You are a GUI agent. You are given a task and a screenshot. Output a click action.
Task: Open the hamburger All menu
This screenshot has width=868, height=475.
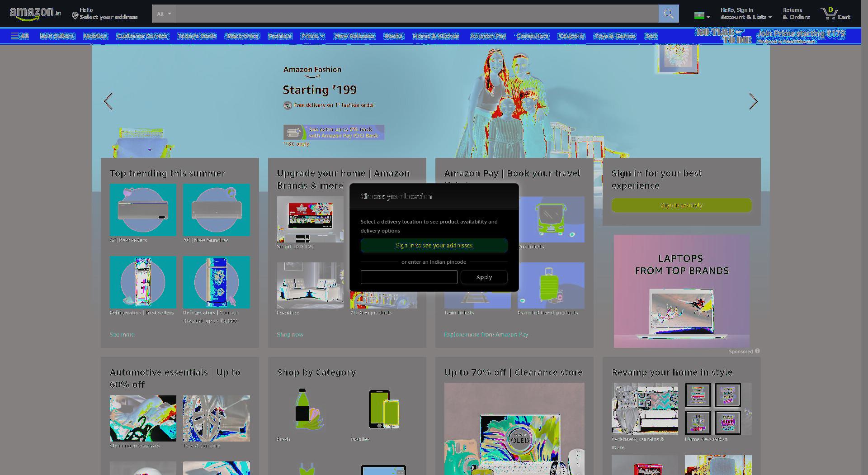(20, 36)
